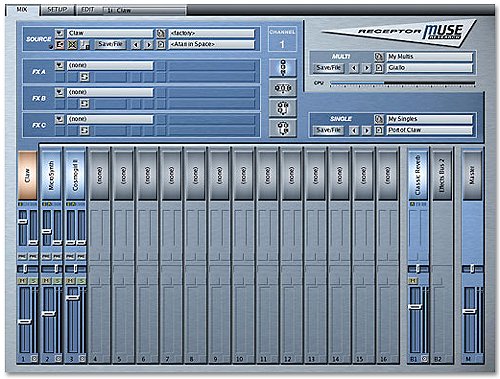Screen dimensions: 500x379
Task: Click the Multi bank folder icon
Action: (x=379, y=57)
